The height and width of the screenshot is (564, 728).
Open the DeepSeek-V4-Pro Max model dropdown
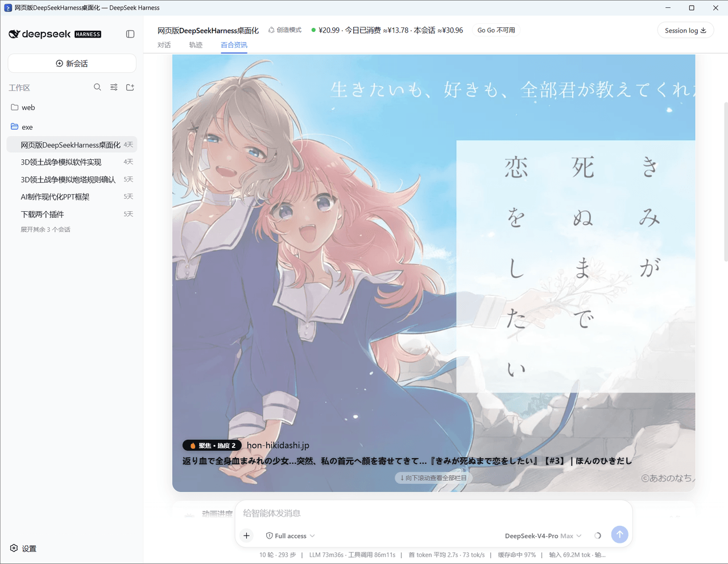click(x=543, y=536)
